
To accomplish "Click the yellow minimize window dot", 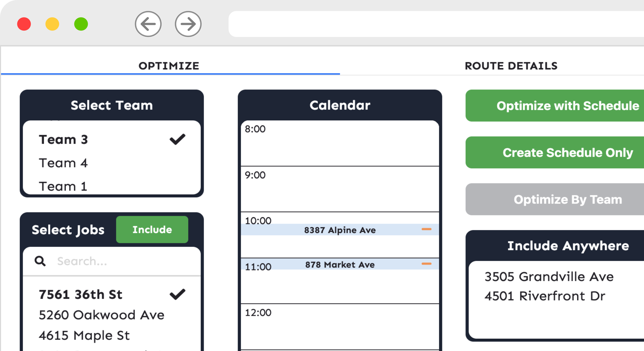I will [x=52, y=24].
